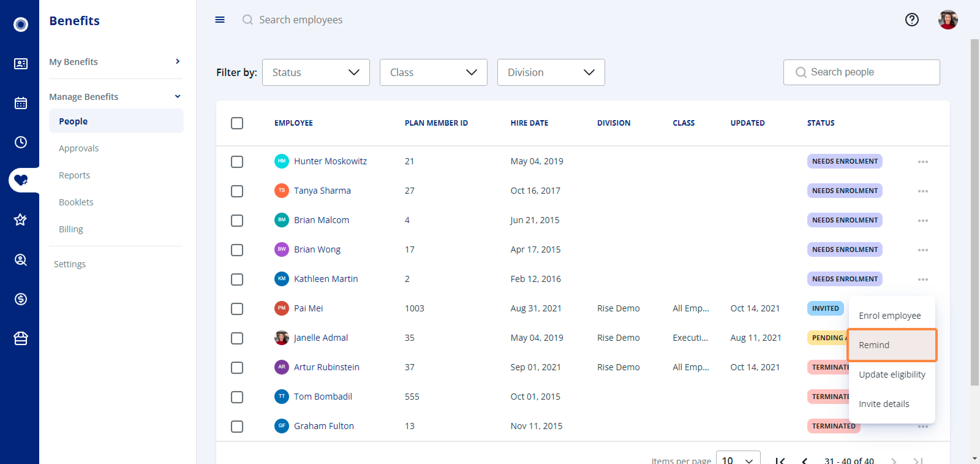Click Graham Fulton GF avatar

tap(281, 426)
